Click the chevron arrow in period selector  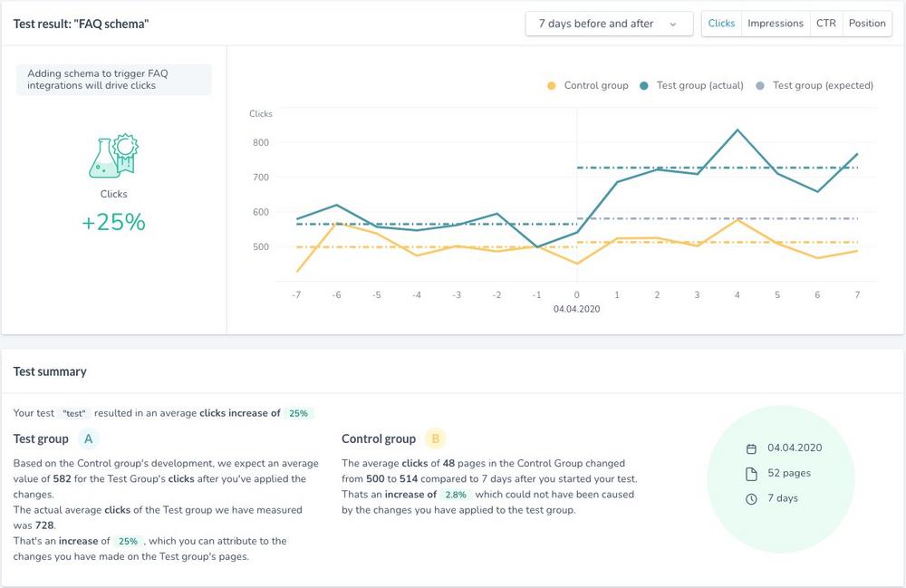(674, 24)
